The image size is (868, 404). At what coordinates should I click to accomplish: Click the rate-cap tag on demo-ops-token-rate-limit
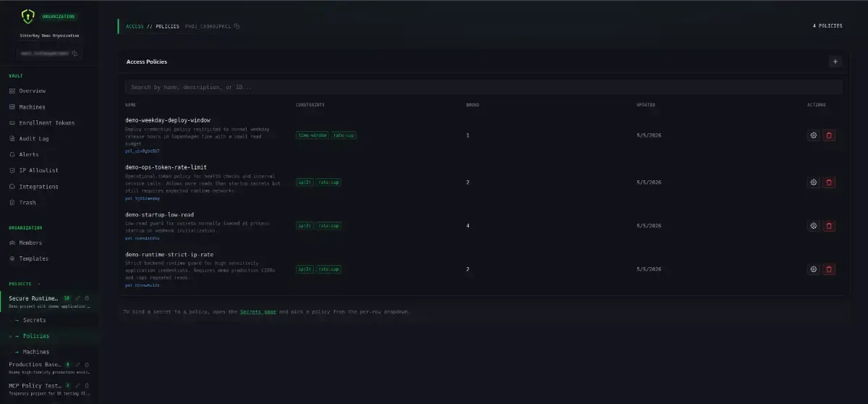pos(328,182)
